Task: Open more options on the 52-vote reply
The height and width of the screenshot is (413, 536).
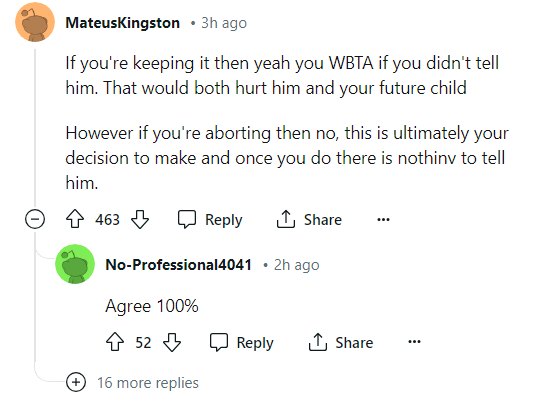Action: pos(414,342)
